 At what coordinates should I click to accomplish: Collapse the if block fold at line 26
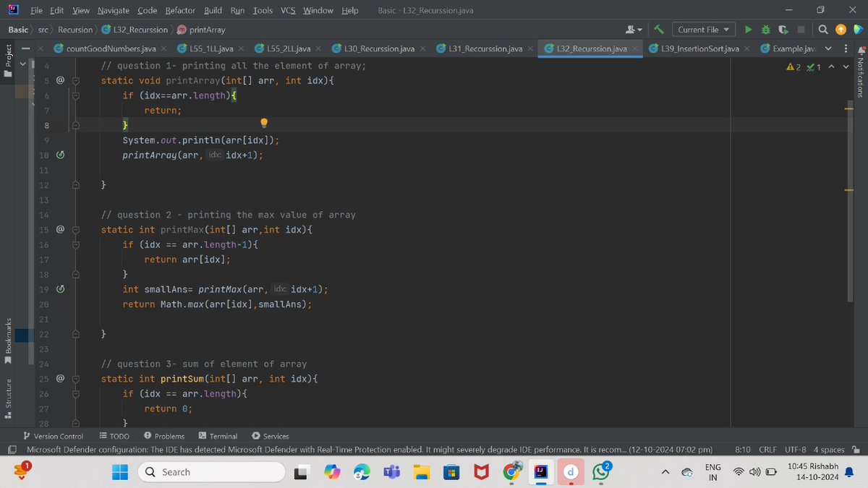point(76,394)
